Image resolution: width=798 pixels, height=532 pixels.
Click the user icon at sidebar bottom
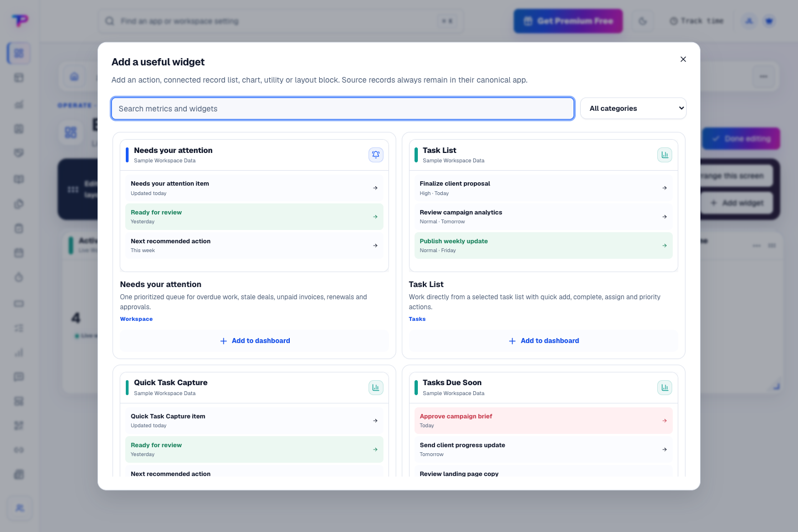19,508
